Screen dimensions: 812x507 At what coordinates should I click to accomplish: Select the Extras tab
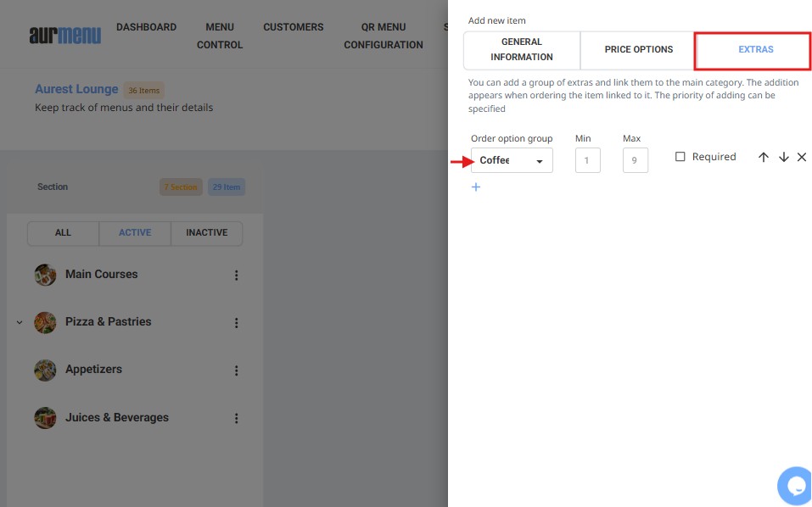click(x=755, y=50)
